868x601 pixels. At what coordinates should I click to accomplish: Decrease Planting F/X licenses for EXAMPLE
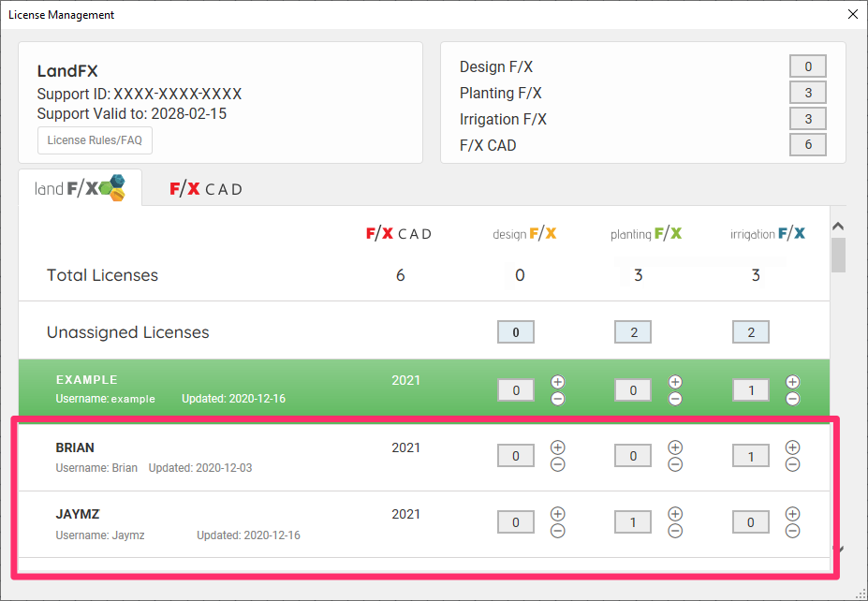pyautogui.click(x=675, y=399)
